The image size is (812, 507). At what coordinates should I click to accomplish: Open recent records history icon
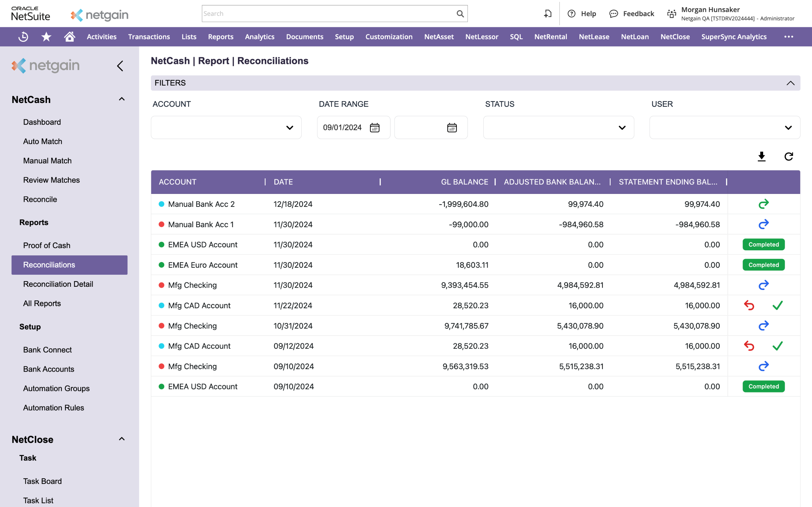tap(23, 36)
